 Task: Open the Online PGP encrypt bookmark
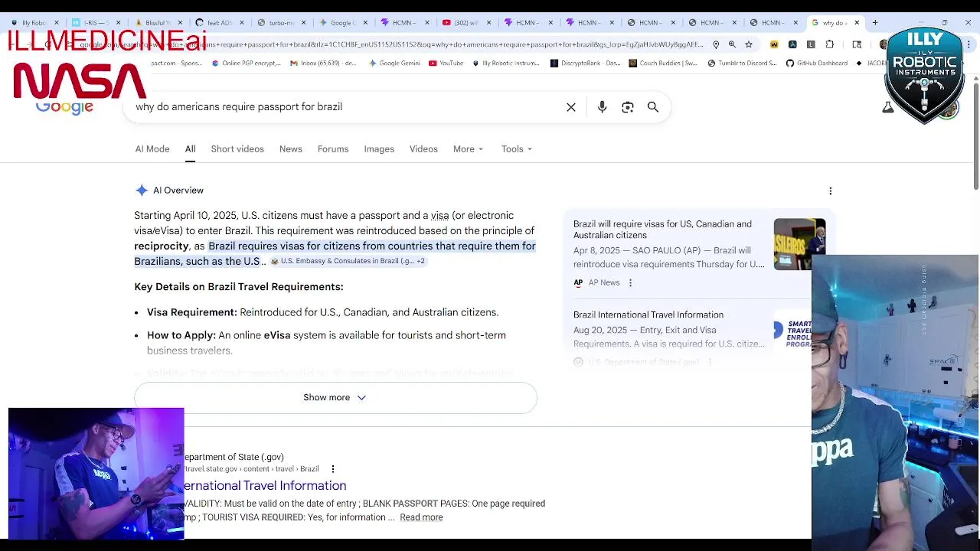pyautogui.click(x=245, y=63)
